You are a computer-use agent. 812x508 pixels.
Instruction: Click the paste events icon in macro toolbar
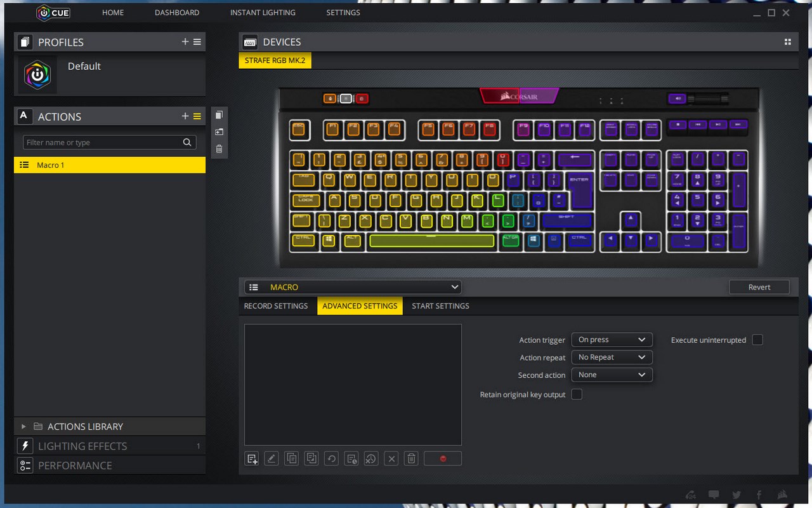pyautogui.click(x=311, y=458)
